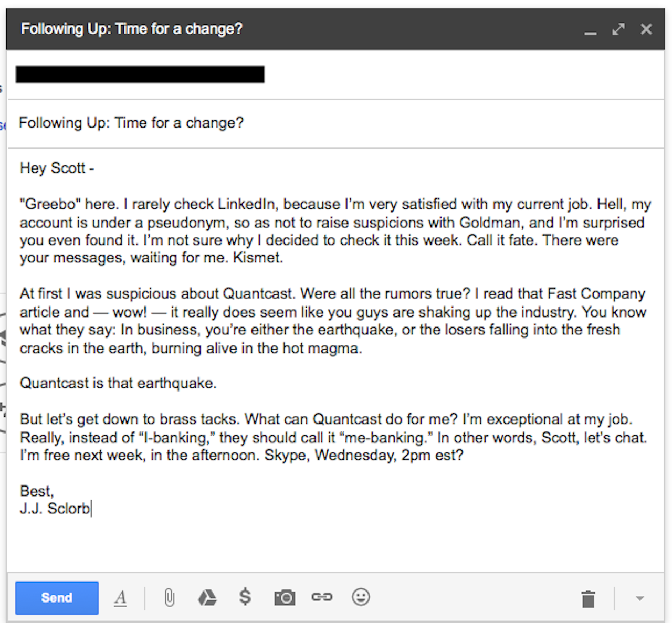Click the dollar sign send money icon
Viewport: 672px width, 623px height.
(x=245, y=597)
